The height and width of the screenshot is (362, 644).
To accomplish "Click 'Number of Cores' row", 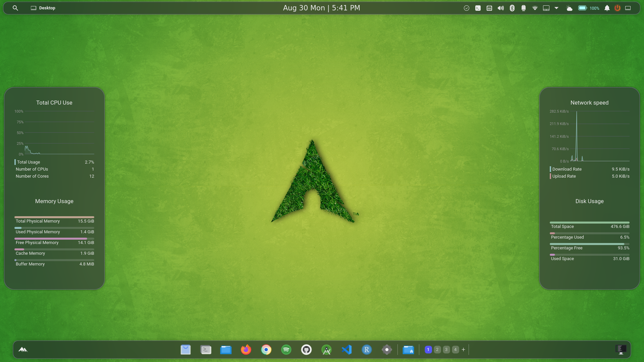I will (54, 176).
